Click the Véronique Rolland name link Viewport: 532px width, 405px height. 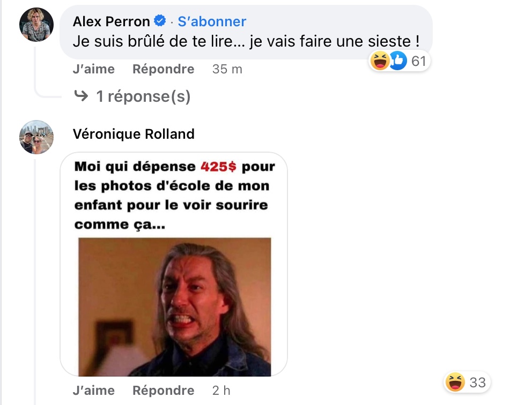[134, 134]
